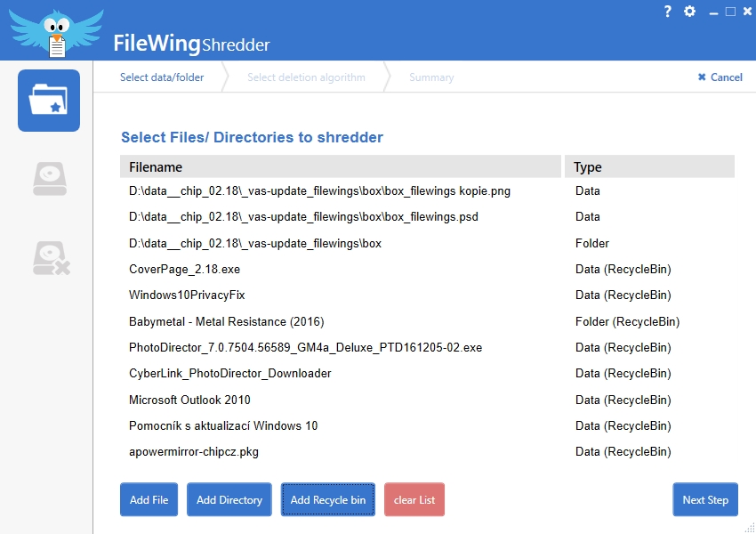This screenshot has height=534, width=756.
Task: Proceed with the Next Step button
Action: coord(705,500)
